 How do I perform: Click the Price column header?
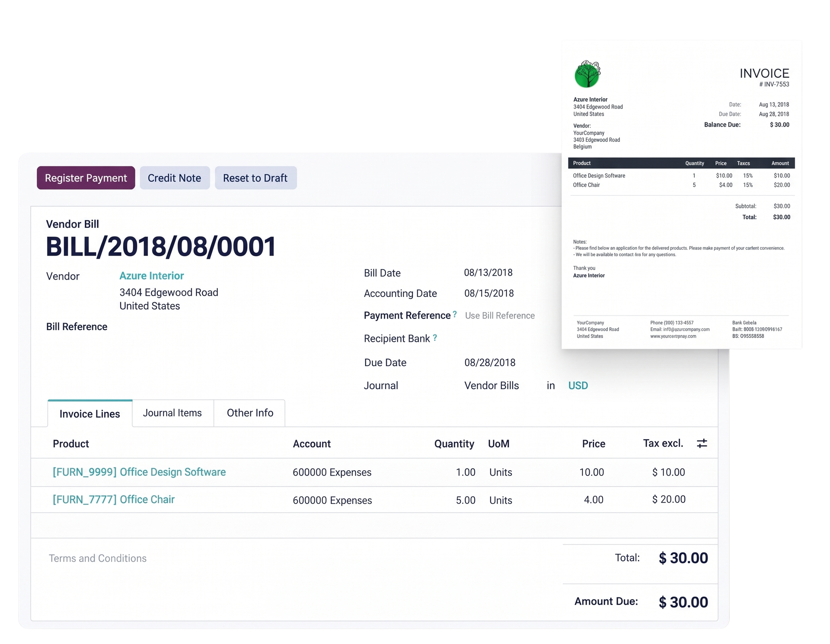(x=594, y=443)
